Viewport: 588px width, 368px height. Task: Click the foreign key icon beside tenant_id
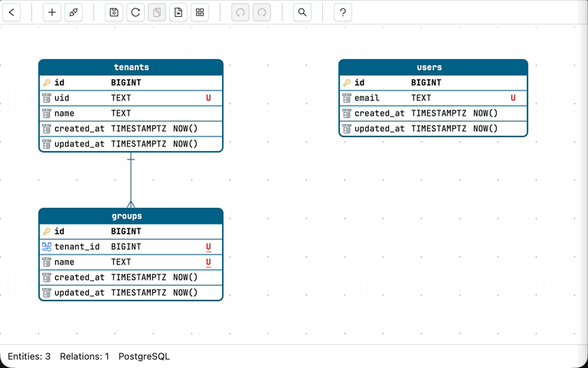click(47, 247)
